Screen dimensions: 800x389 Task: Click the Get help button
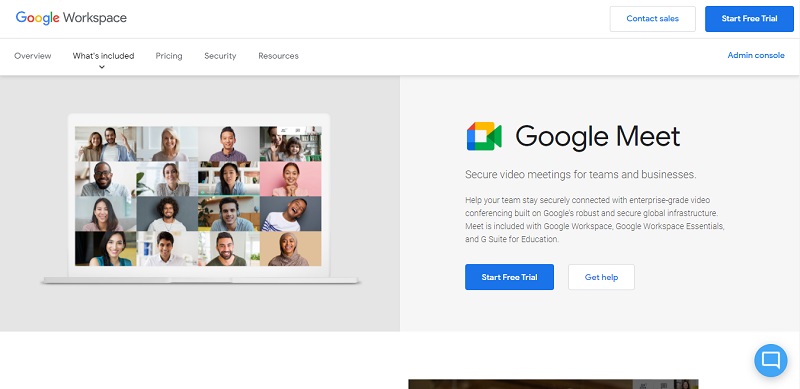tap(602, 277)
